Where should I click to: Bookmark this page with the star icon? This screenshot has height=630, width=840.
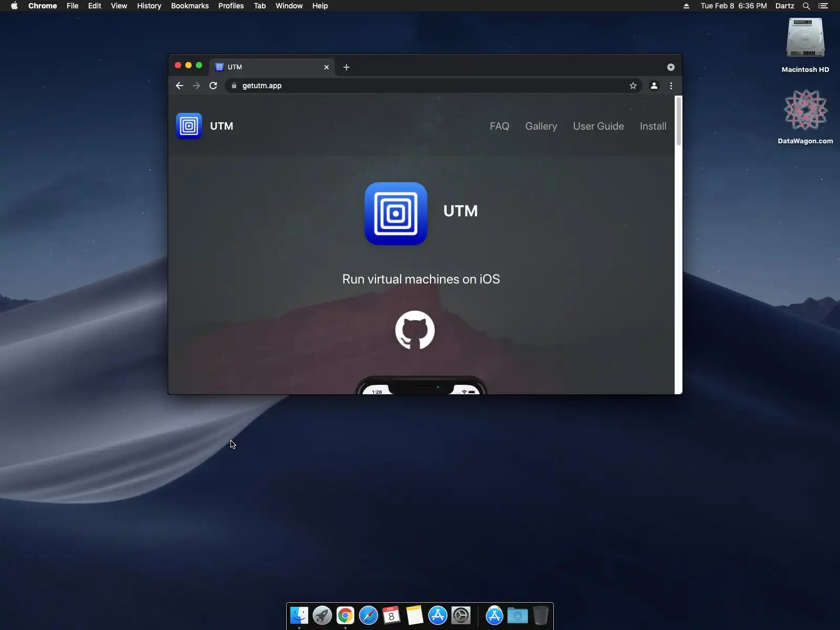[633, 86]
